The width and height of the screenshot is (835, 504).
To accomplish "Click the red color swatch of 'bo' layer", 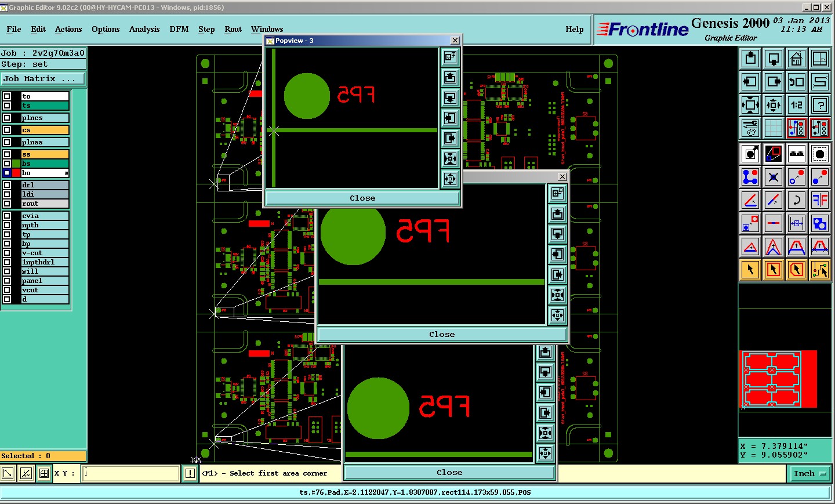I will point(16,173).
